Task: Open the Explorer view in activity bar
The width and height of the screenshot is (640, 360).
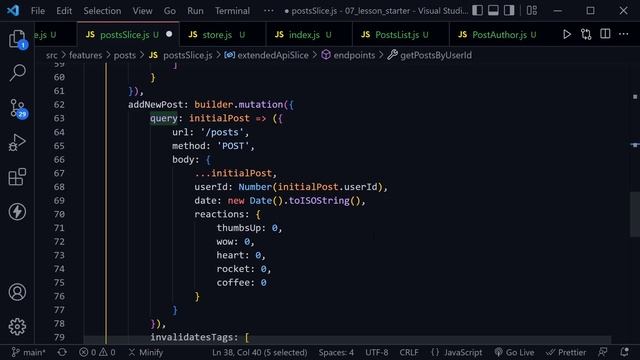Action: pyautogui.click(x=17, y=39)
